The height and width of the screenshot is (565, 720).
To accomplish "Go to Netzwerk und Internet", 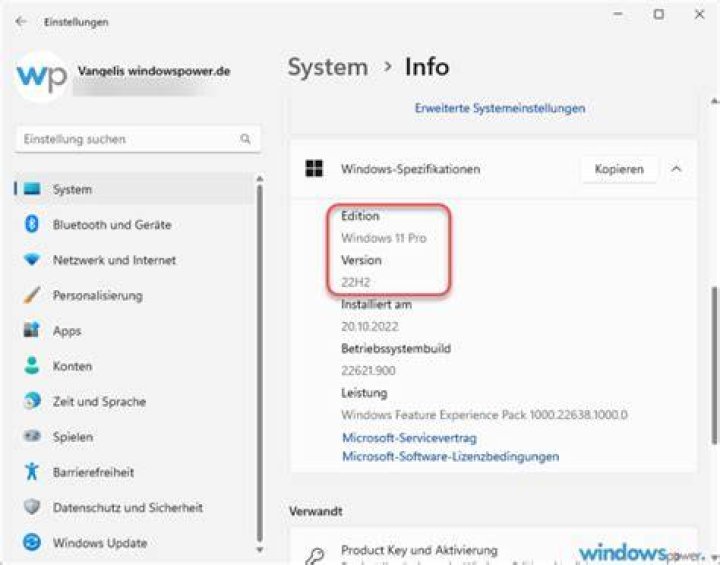I will point(134,260).
